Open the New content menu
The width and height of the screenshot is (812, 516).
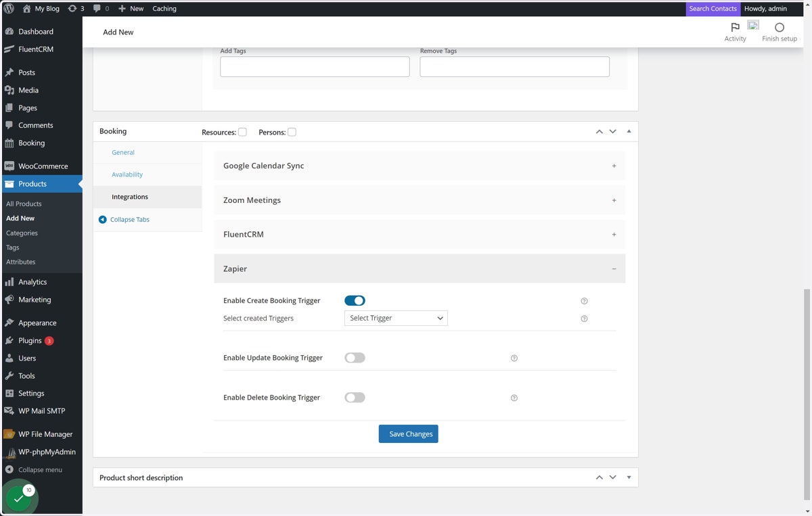coord(131,9)
